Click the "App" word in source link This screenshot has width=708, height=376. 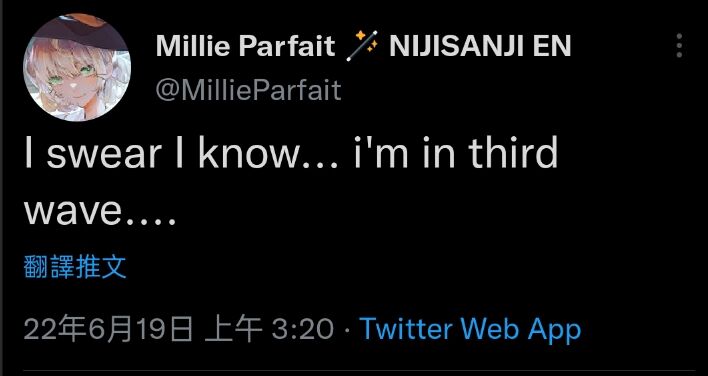point(554,331)
